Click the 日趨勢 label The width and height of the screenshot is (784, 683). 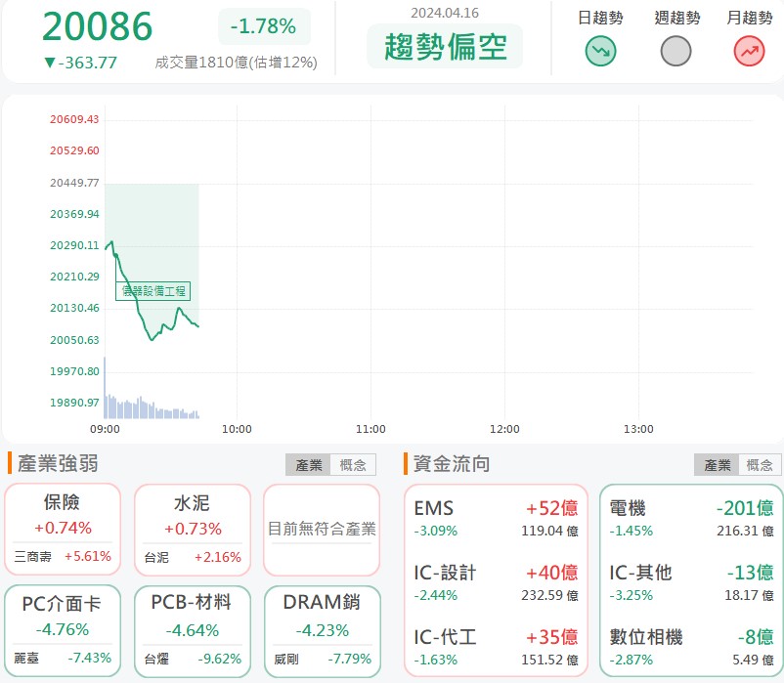(600, 18)
